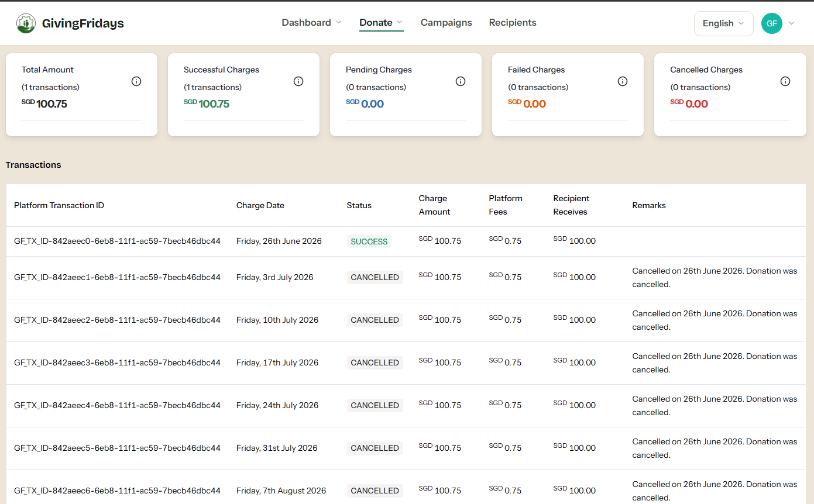Go to the Campaigns page

point(447,23)
